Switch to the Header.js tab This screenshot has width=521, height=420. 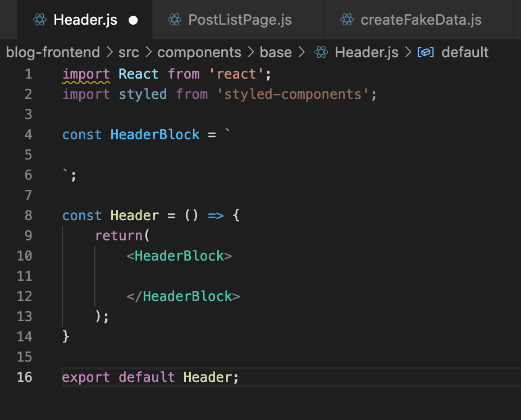click(85, 20)
